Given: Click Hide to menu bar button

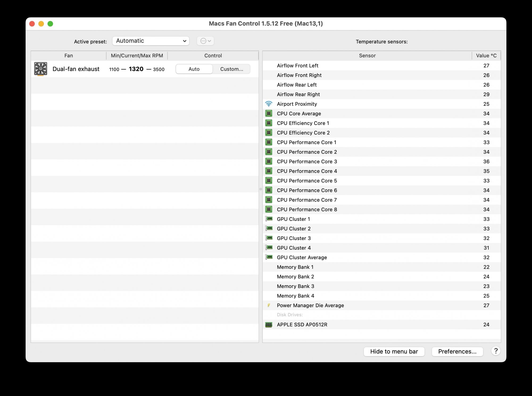Looking at the screenshot, I should (x=394, y=351).
